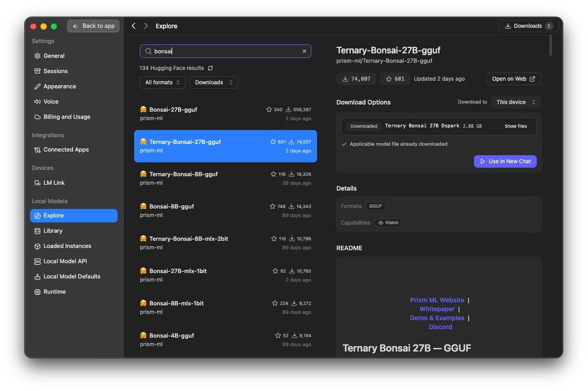Select Bonsai-8B-gguf result
The height and width of the screenshot is (391, 588).
[x=225, y=211]
